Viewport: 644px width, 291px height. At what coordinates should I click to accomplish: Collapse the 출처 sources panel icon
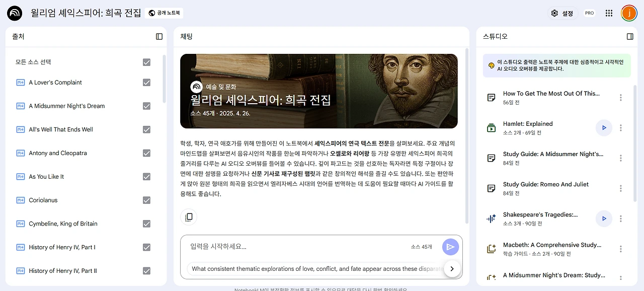(159, 37)
